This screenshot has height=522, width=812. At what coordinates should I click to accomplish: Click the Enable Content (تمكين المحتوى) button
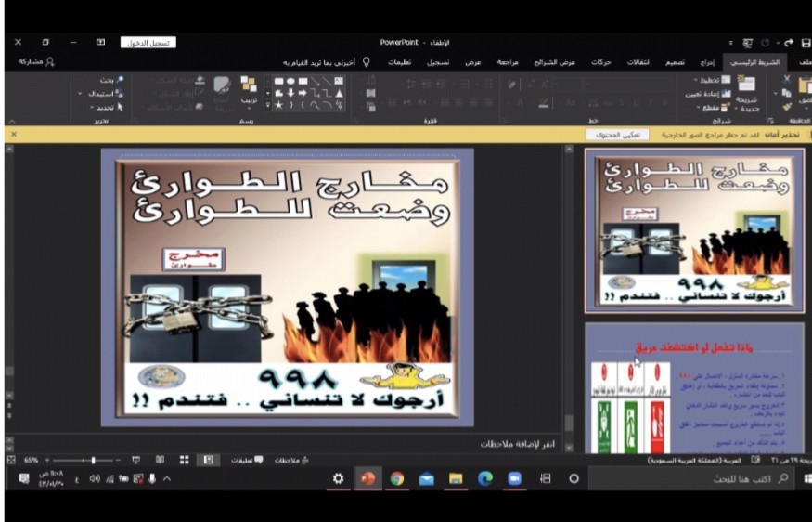tap(618, 135)
